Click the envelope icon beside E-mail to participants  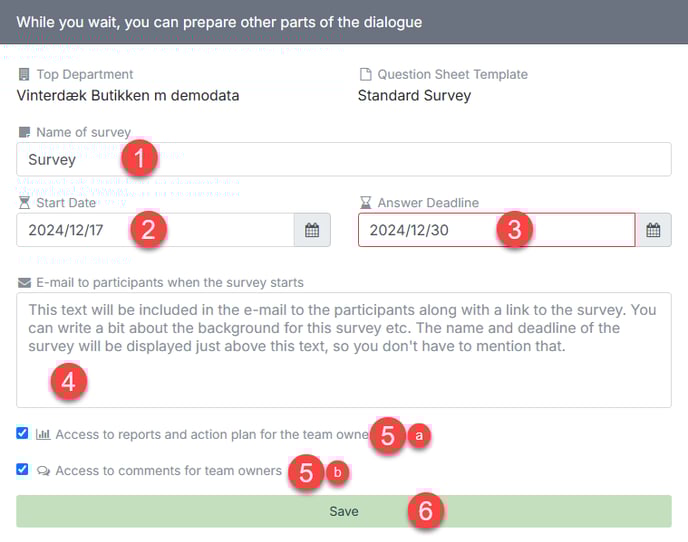[25, 283]
